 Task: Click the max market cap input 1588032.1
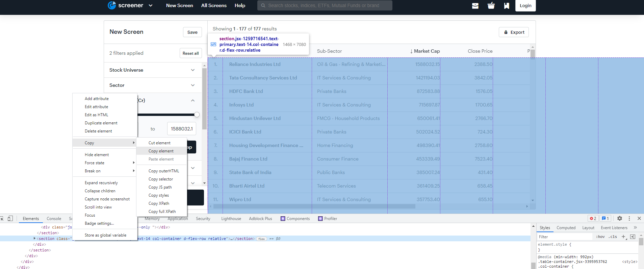tap(182, 129)
